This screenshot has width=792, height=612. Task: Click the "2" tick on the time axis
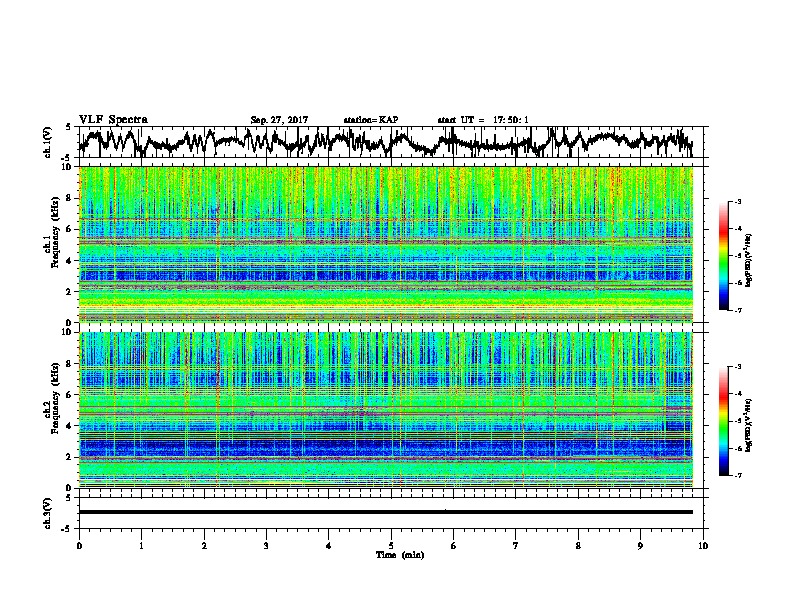click(204, 546)
